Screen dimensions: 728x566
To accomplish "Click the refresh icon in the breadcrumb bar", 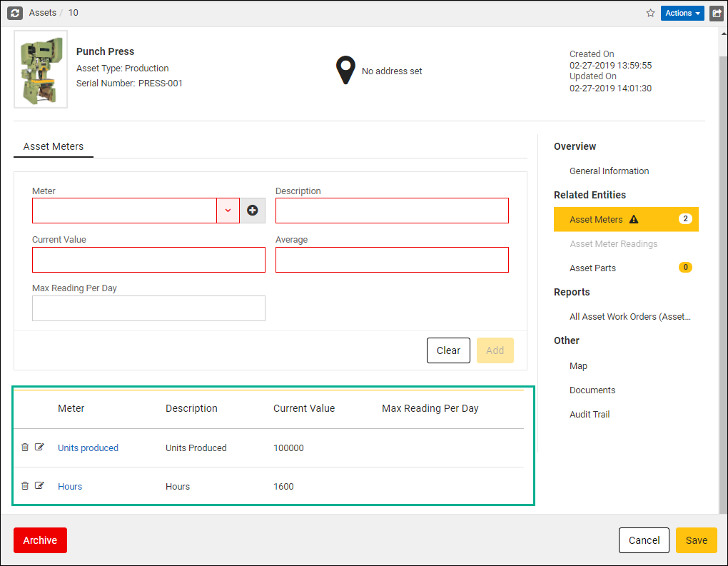I will (14, 12).
